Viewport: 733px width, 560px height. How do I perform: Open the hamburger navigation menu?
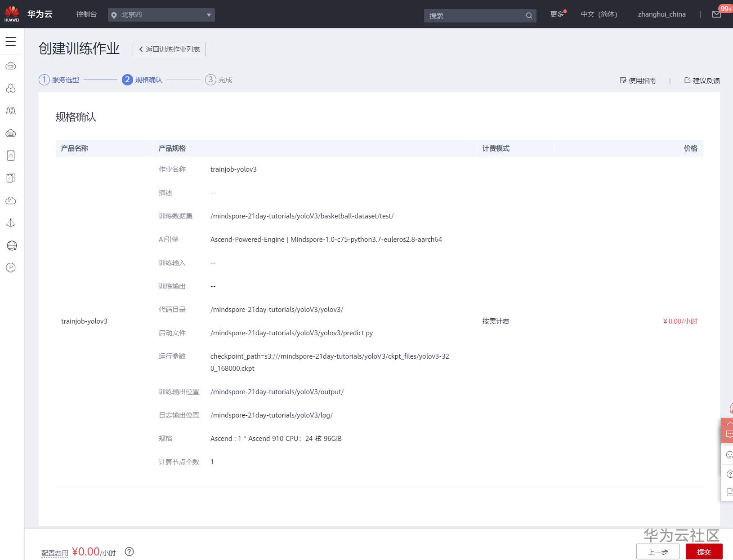tap(11, 41)
